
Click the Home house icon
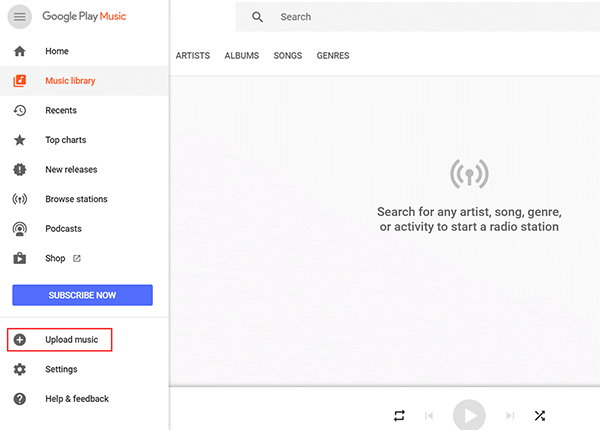point(20,51)
